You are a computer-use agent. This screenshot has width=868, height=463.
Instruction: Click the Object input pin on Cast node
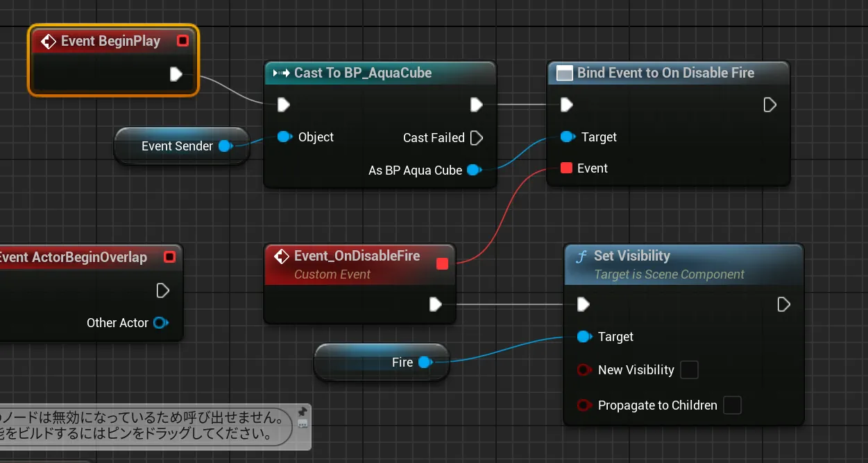coord(284,137)
